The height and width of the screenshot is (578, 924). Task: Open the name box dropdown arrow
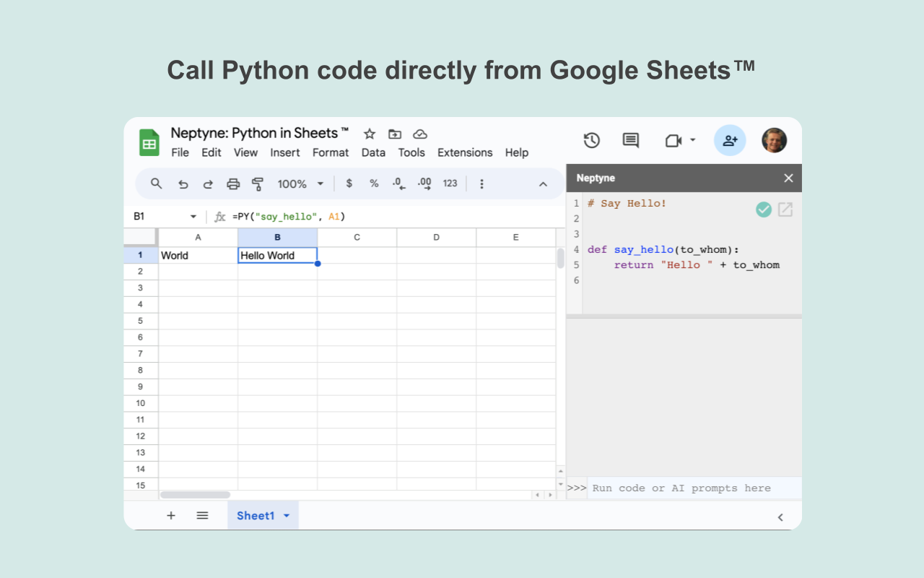coord(193,217)
